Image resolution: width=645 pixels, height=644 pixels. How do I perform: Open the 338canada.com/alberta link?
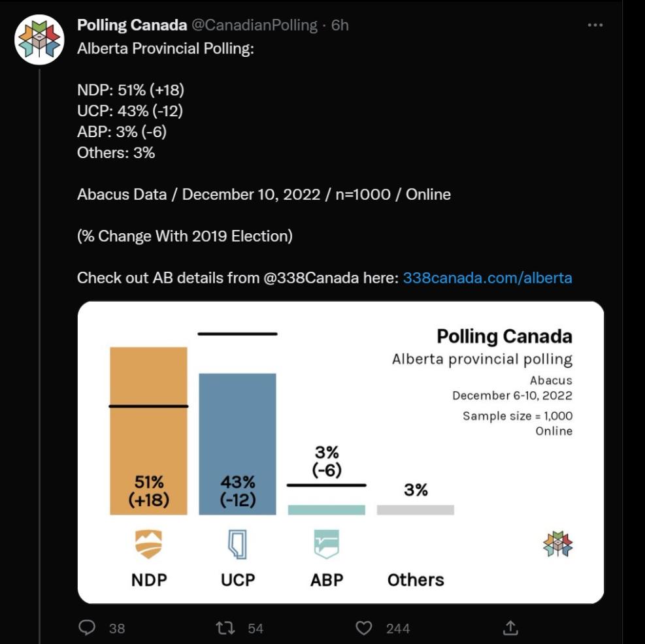point(488,278)
